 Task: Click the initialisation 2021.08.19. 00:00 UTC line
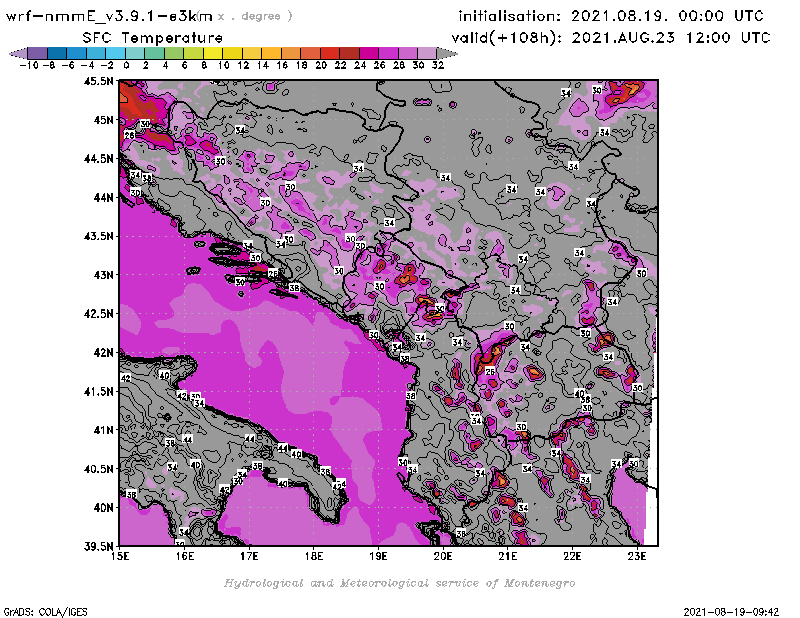[611, 16]
